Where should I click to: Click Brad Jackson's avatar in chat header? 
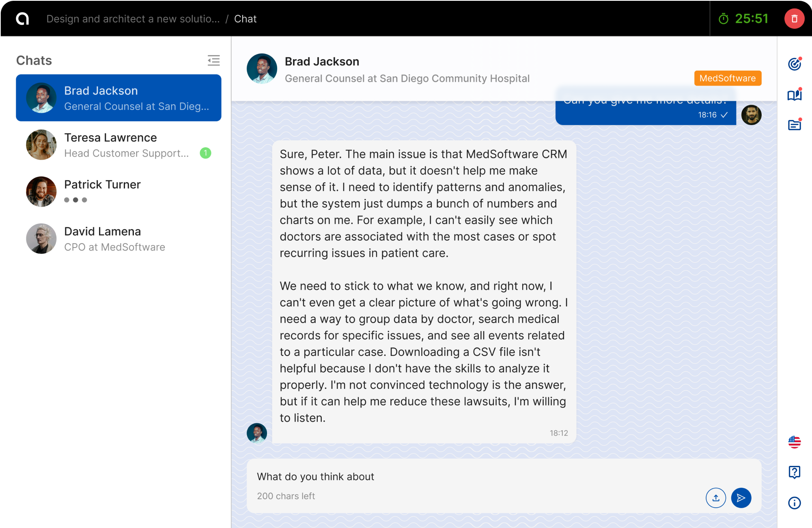tap(262, 69)
